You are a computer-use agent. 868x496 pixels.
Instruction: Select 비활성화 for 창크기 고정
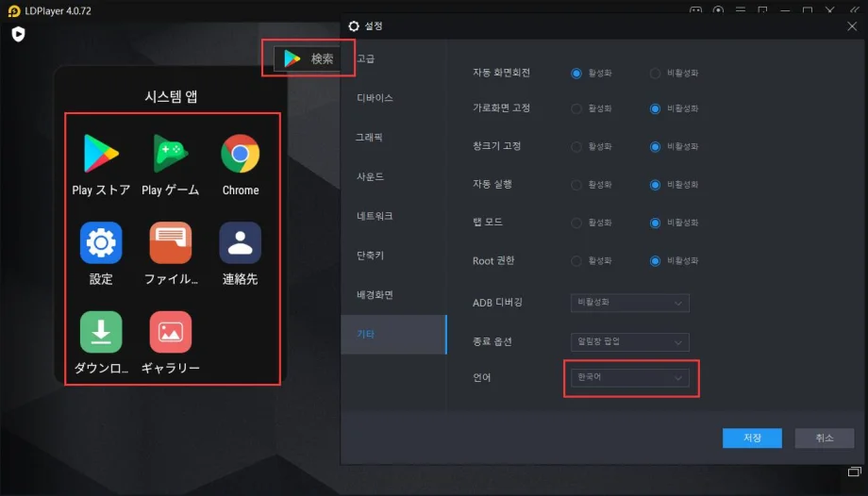(655, 147)
